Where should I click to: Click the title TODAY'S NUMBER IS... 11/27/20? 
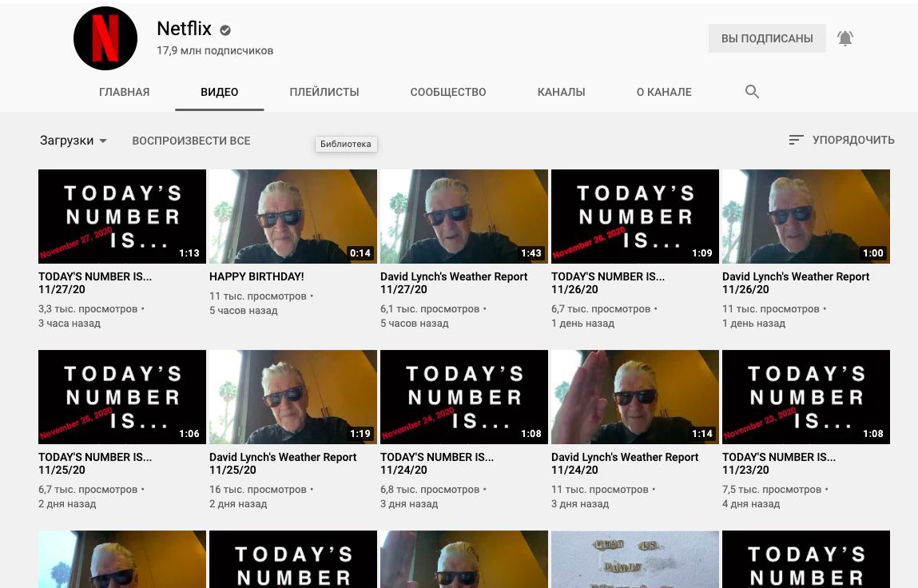pos(95,283)
